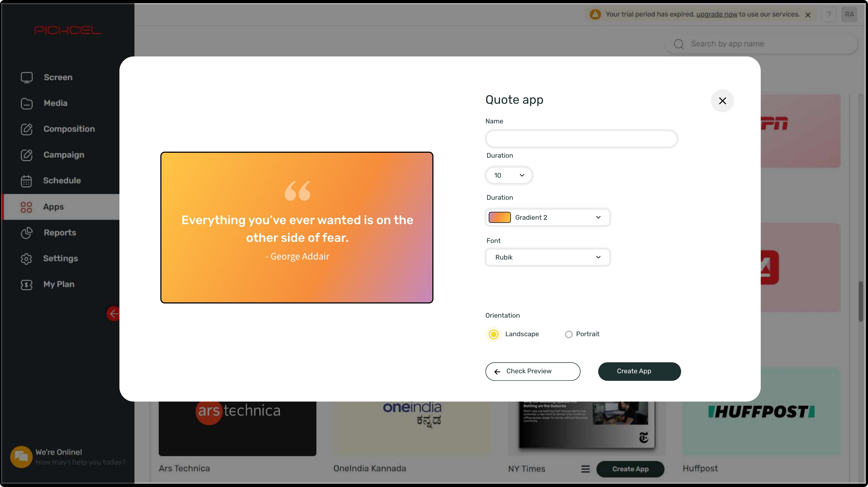Toggle the collapse sidebar arrow button

coord(114,313)
